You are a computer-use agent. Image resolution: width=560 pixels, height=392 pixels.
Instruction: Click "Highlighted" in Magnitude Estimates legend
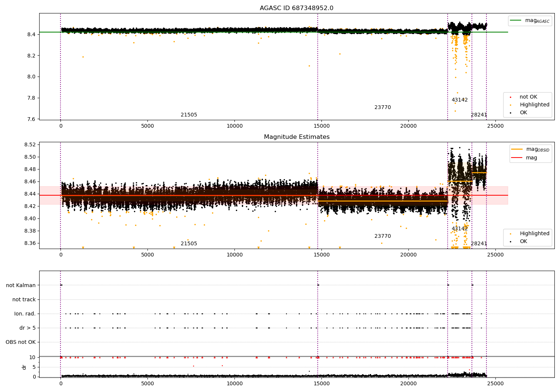pyautogui.click(x=534, y=234)
